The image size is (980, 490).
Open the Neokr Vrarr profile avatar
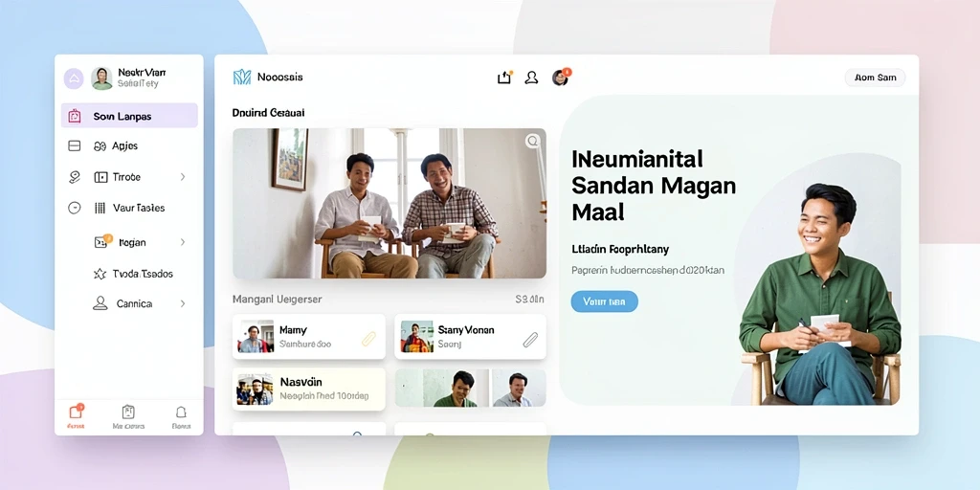101,78
